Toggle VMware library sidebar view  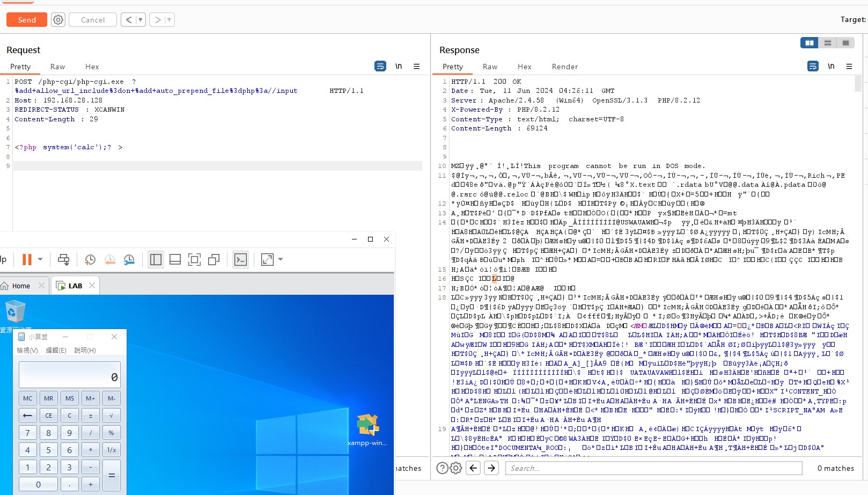(x=156, y=260)
